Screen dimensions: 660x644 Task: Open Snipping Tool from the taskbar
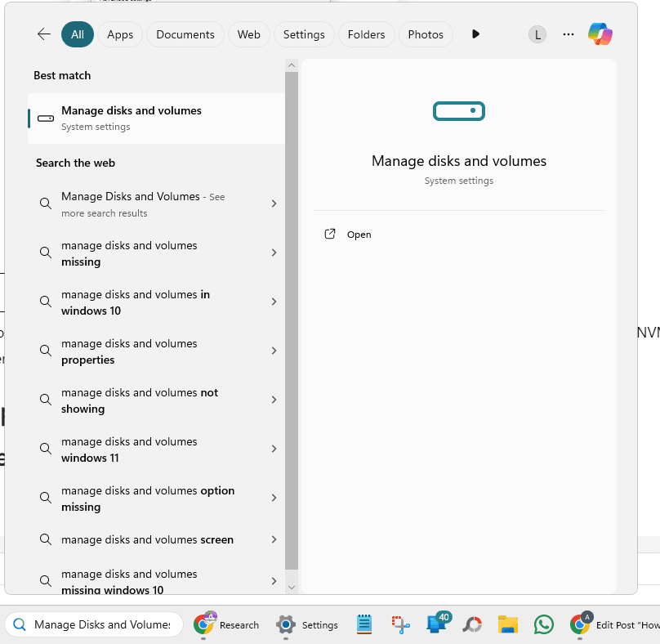400,624
